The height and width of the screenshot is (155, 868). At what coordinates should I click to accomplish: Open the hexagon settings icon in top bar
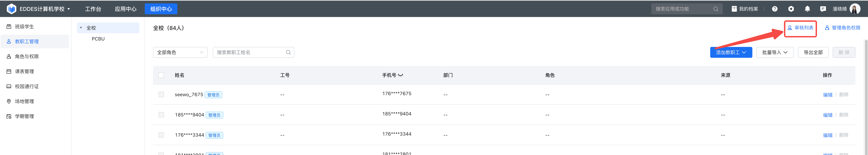[791, 9]
